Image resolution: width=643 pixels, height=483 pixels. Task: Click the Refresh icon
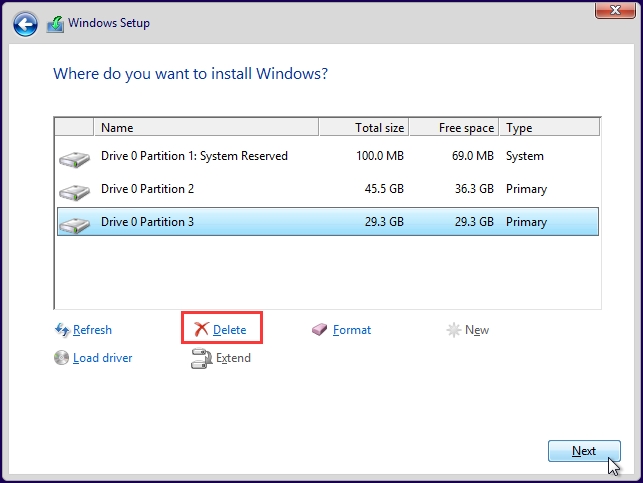[62, 330]
